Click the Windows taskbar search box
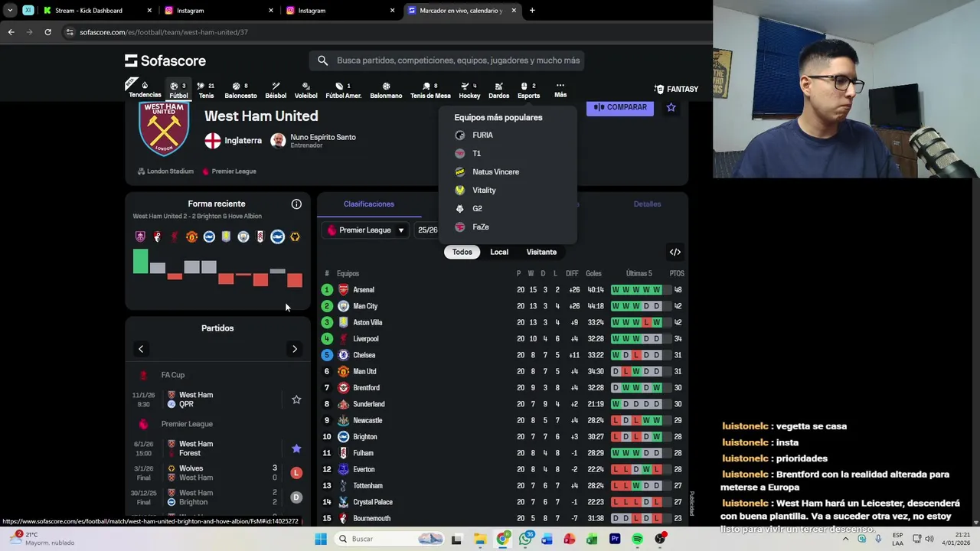This screenshot has height=551, width=980. (x=390, y=539)
